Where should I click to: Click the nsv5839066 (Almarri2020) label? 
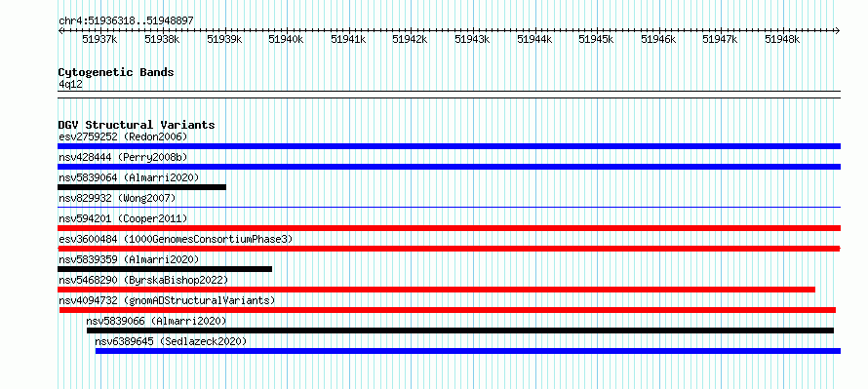pos(156,321)
